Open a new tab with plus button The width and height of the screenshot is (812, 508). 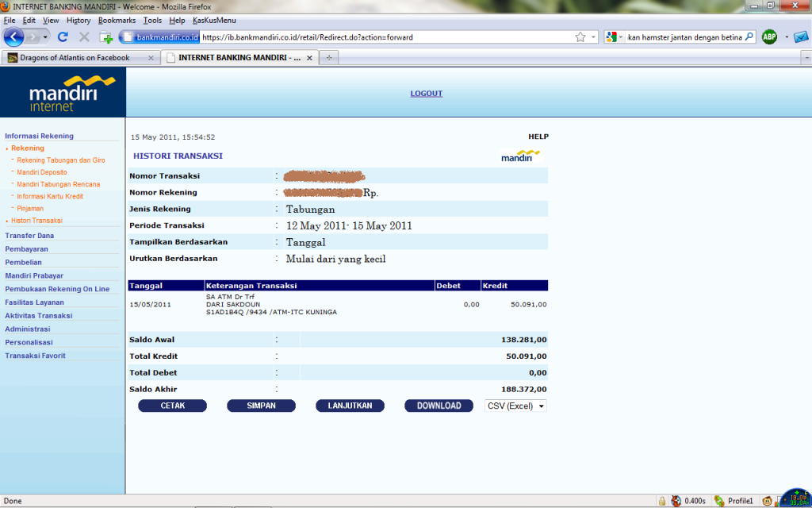click(329, 57)
